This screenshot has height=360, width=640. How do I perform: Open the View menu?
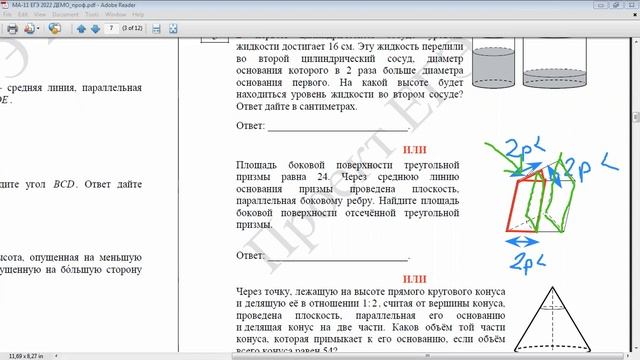click(40, 14)
